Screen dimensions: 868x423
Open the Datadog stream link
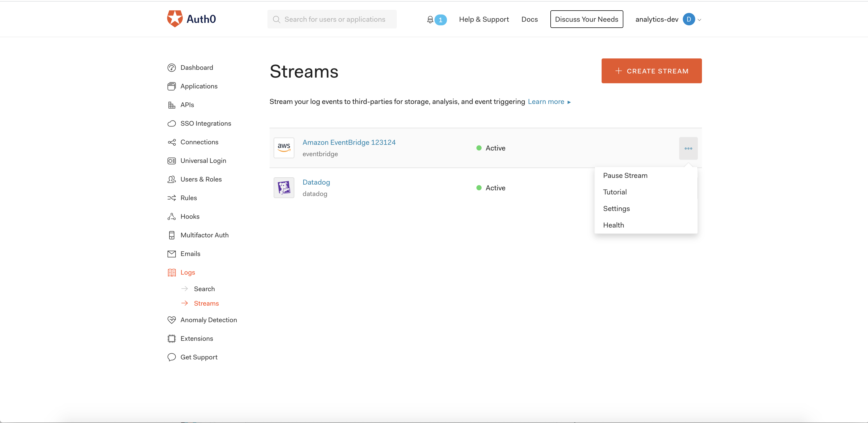[316, 182]
